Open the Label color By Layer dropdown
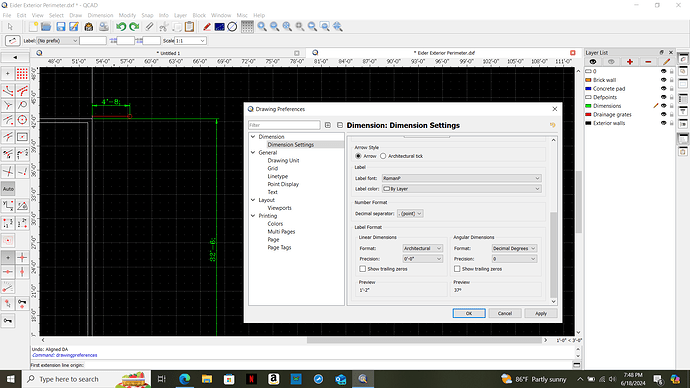This screenshot has height=388, width=690. click(461, 189)
